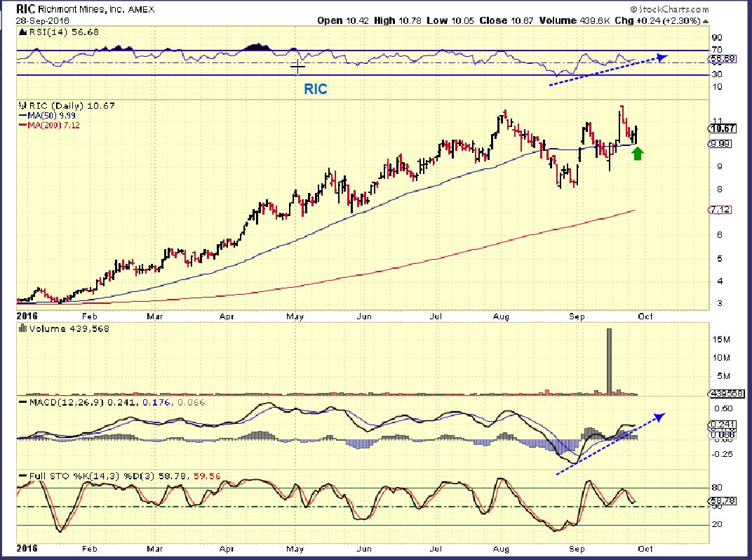
Task: Click the tall September volume spike bar
Action: point(609,361)
